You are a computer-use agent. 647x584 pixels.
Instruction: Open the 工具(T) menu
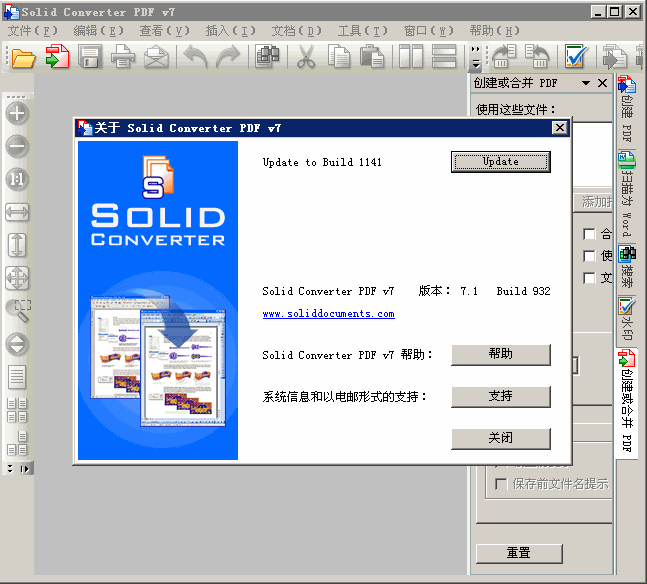(363, 31)
